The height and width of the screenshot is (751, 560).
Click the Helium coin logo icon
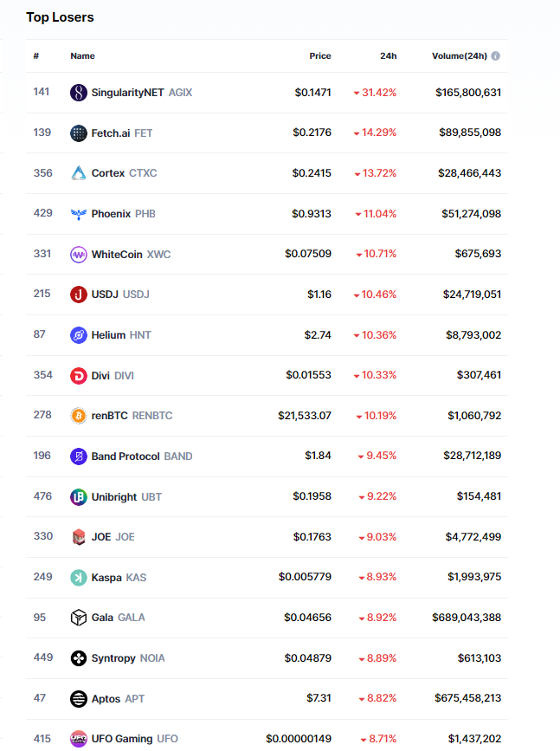coord(79,335)
